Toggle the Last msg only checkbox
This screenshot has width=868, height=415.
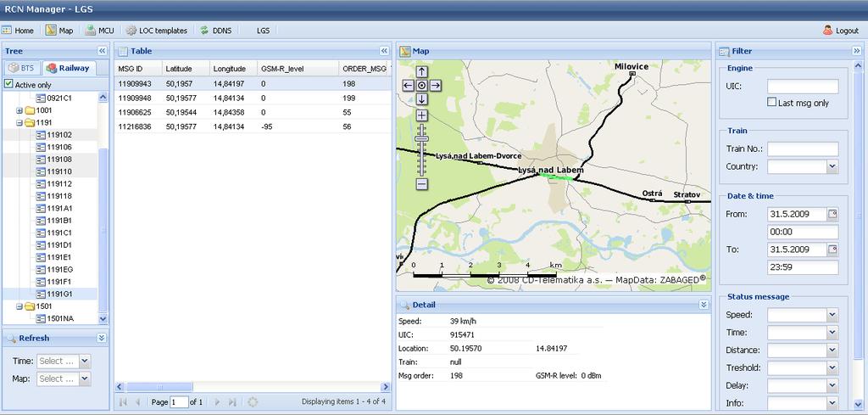(x=771, y=102)
